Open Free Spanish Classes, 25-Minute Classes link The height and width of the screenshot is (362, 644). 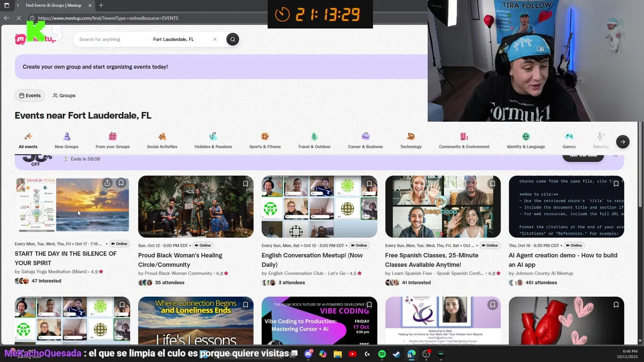(x=432, y=260)
